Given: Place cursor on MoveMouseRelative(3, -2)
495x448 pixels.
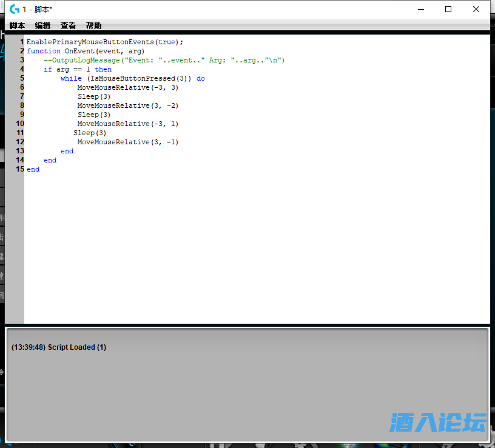Looking at the screenshot, I should (x=127, y=106).
